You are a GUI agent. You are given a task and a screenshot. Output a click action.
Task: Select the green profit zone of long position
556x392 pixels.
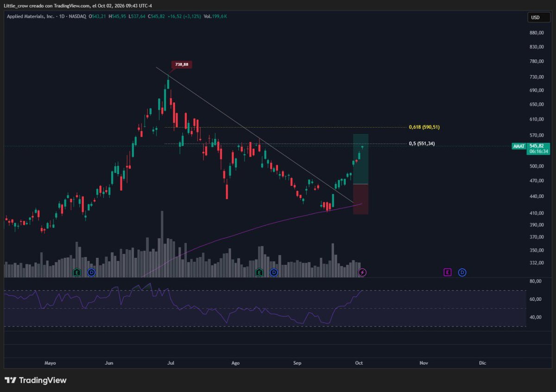pyautogui.click(x=360, y=159)
